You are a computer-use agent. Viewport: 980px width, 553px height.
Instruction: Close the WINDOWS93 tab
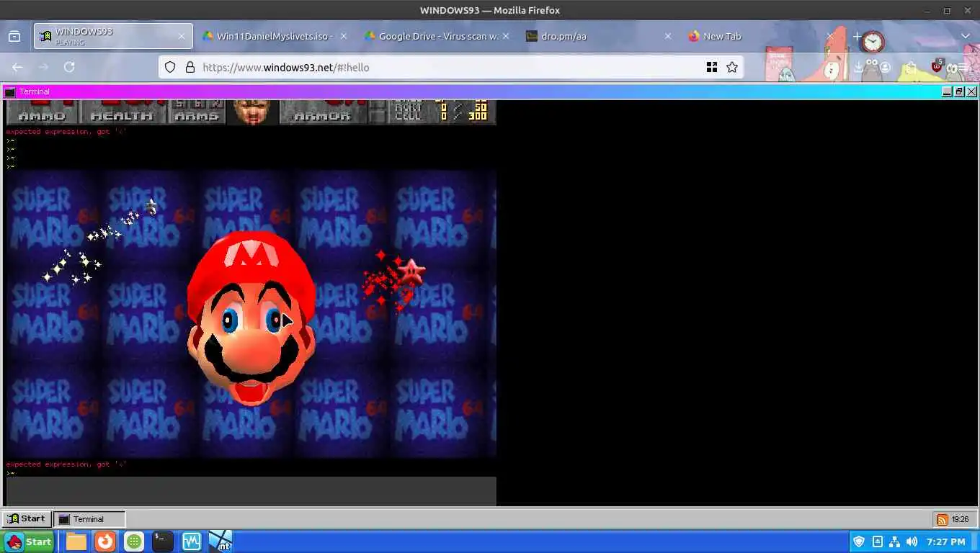click(182, 36)
